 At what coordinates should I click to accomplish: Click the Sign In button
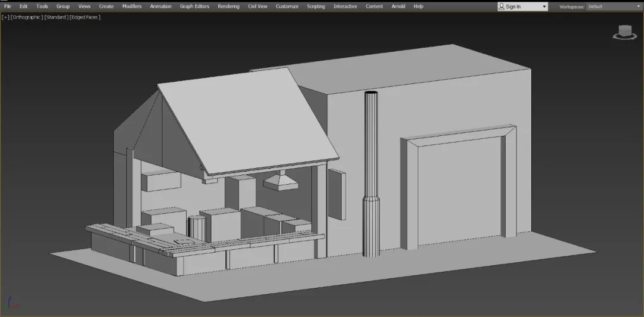point(513,7)
